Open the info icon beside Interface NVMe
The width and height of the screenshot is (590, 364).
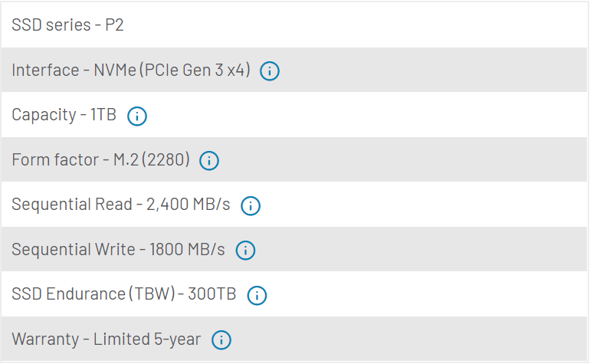point(270,71)
